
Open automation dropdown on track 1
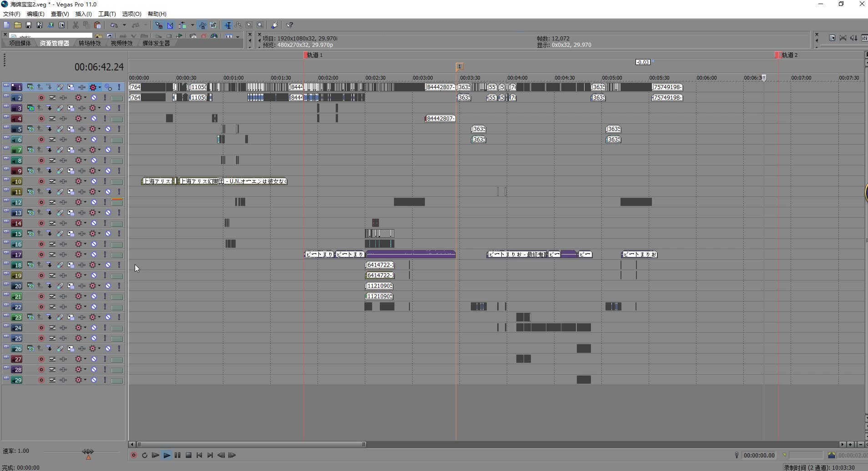coord(100,87)
